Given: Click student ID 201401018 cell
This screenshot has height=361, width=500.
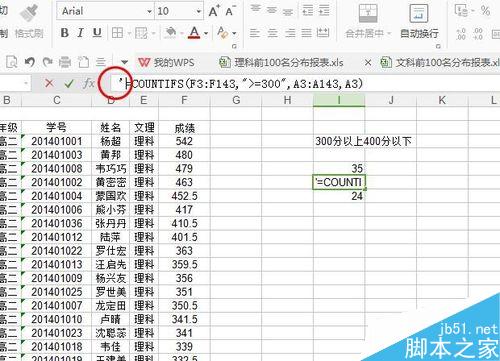Looking at the screenshot, I should (57, 346).
